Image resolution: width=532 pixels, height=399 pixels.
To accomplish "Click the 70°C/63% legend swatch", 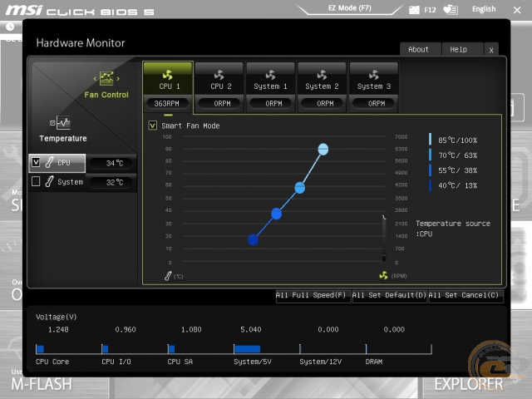I will pyautogui.click(x=431, y=155).
